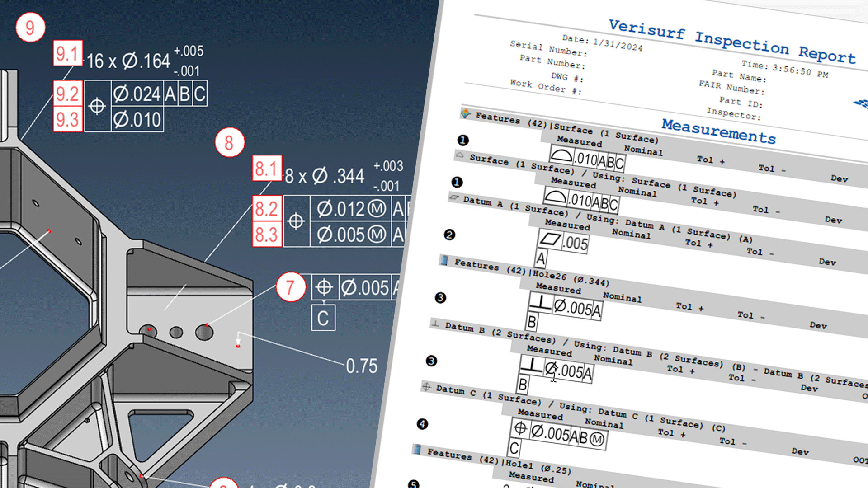
Task: Select the red 9.3 characteristic tag
Action: pos(68,119)
